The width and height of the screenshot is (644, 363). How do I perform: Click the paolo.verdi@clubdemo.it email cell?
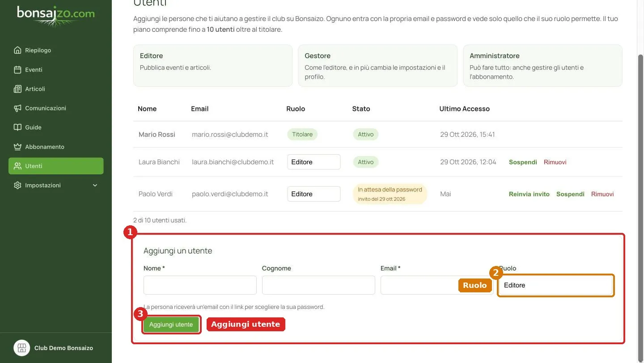(230, 194)
